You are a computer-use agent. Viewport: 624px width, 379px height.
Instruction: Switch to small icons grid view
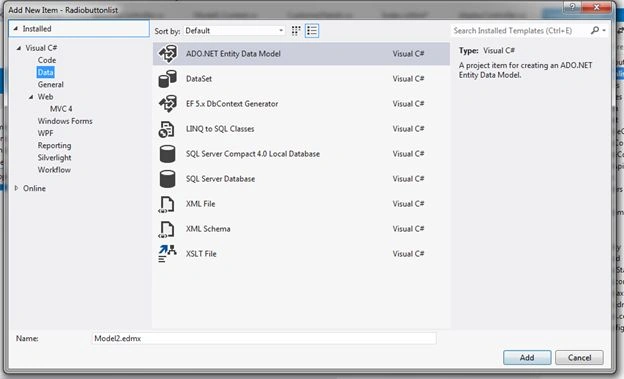(x=296, y=31)
